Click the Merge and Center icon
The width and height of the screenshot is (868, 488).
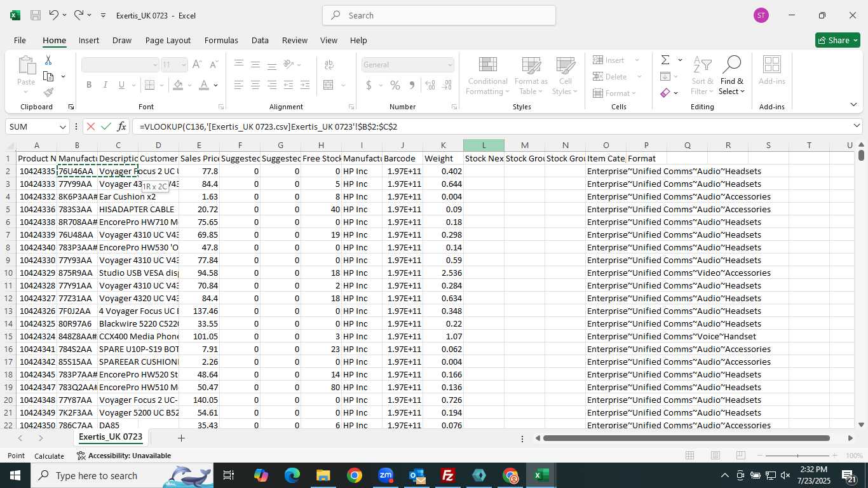329,85
